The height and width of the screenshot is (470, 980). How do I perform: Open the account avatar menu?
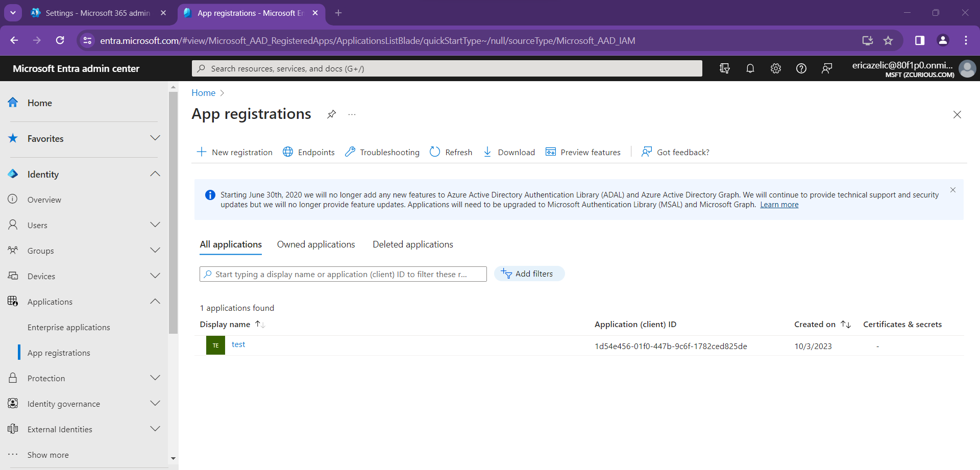[x=967, y=68]
